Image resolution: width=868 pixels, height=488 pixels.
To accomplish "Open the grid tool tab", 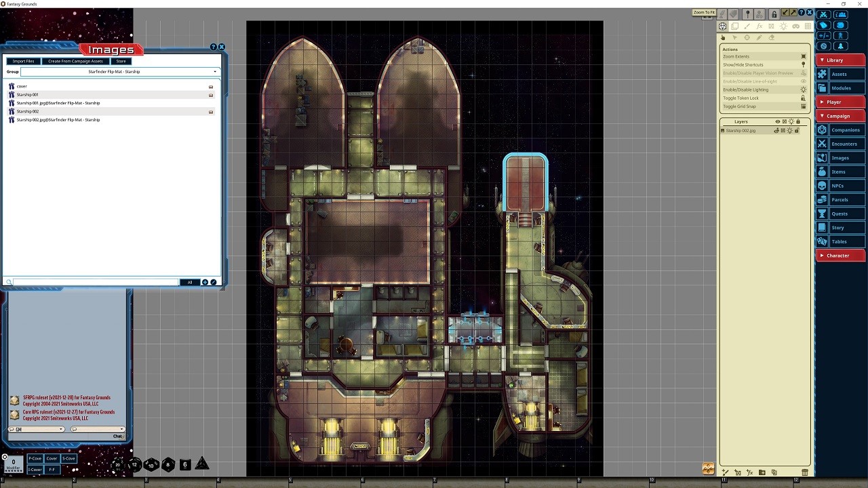I will click(808, 26).
